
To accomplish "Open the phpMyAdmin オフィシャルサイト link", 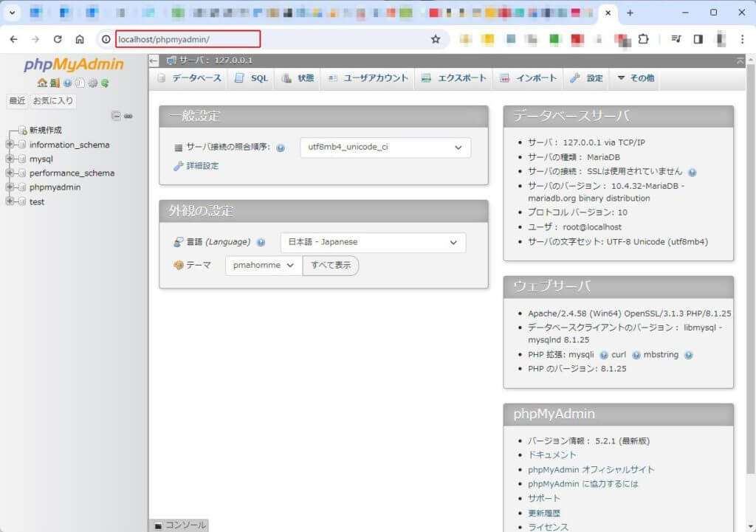I will (x=591, y=469).
